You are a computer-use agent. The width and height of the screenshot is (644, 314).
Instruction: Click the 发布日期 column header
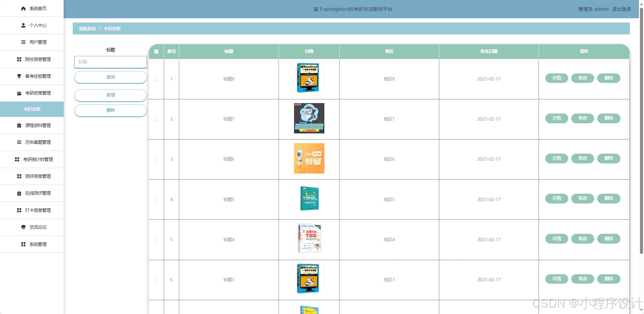(x=489, y=52)
